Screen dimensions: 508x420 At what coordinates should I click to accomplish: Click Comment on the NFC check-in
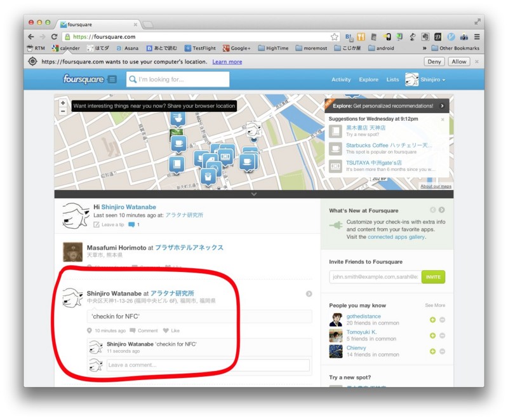pyautogui.click(x=144, y=330)
